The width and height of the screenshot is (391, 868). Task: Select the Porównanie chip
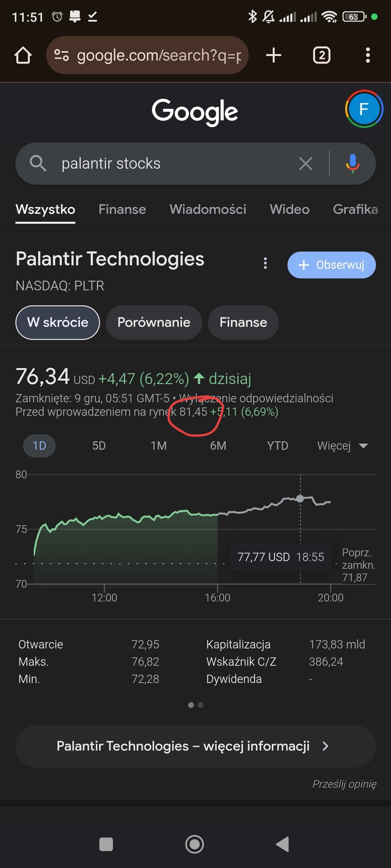[x=154, y=323]
